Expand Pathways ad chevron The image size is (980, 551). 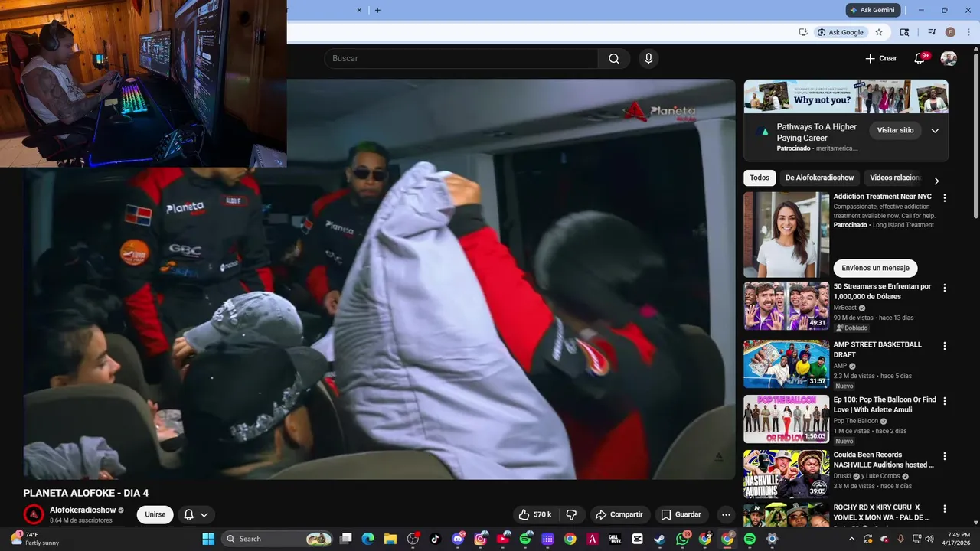[x=935, y=131]
